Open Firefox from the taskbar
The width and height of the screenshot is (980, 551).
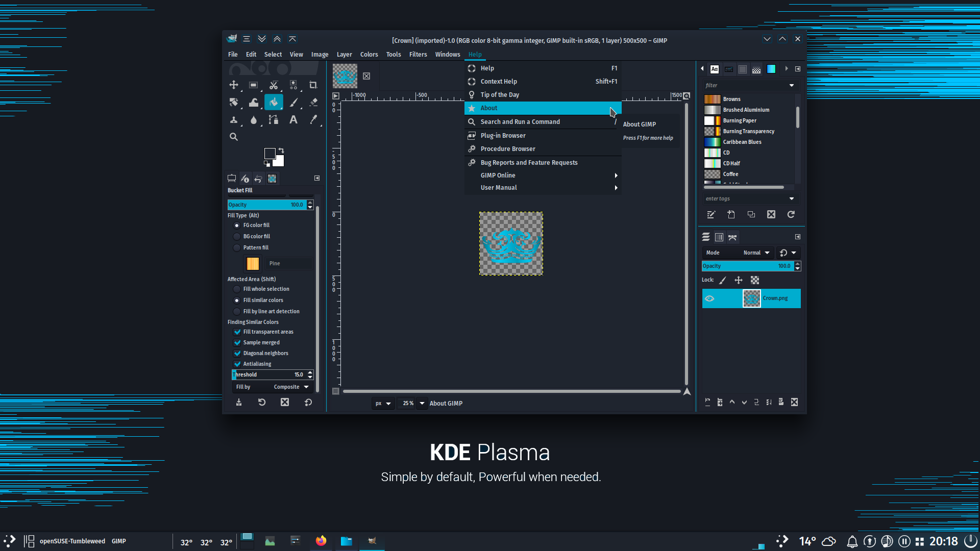coord(321,541)
